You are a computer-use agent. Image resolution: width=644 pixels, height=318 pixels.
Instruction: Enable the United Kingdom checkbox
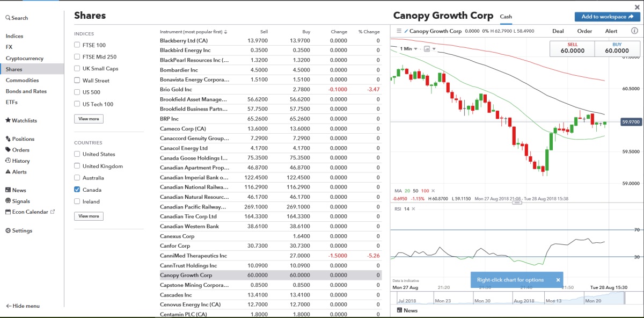pyautogui.click(x=78, y=166)
